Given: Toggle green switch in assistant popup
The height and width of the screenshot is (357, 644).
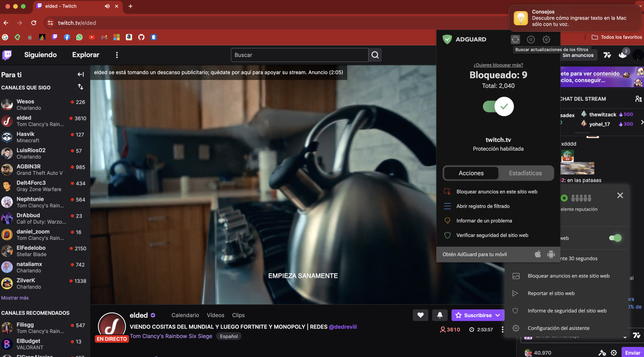Looking at the screenshot, I should point(615,238).
